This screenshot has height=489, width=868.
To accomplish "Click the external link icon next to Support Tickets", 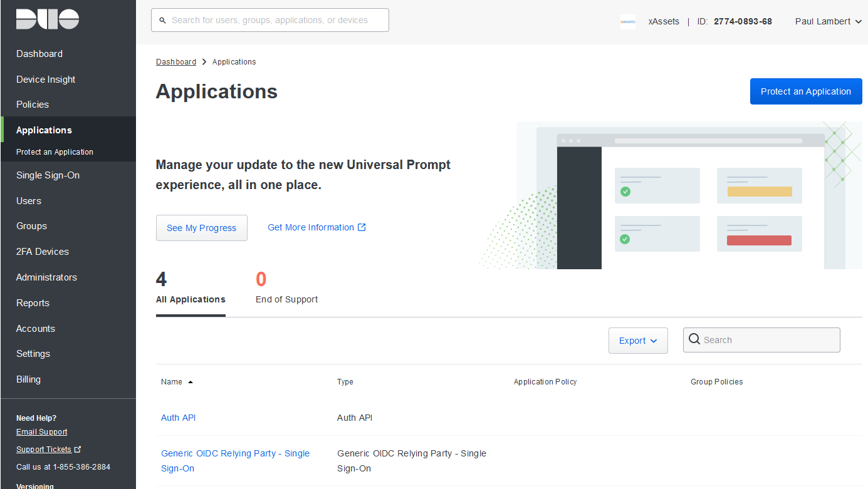I will (x=78, y=448).
